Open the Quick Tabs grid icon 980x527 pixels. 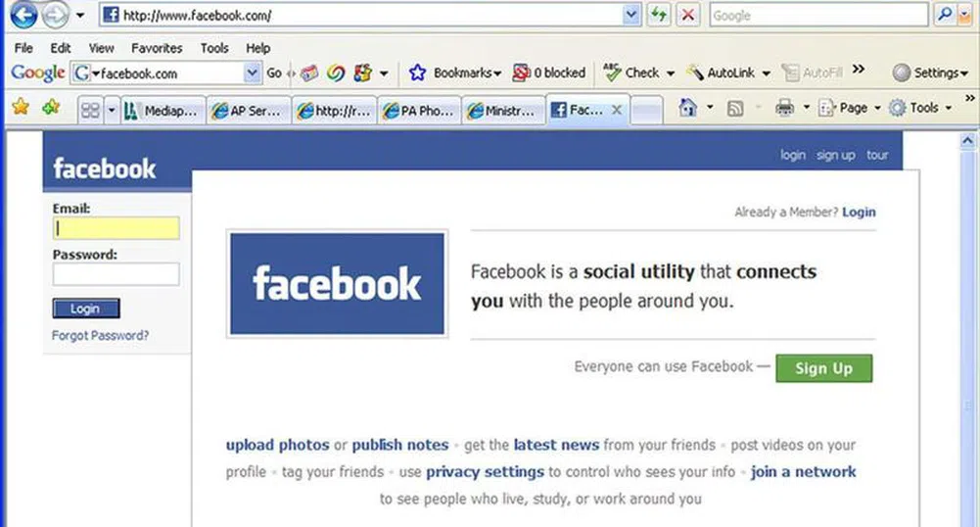click(91, 111)
